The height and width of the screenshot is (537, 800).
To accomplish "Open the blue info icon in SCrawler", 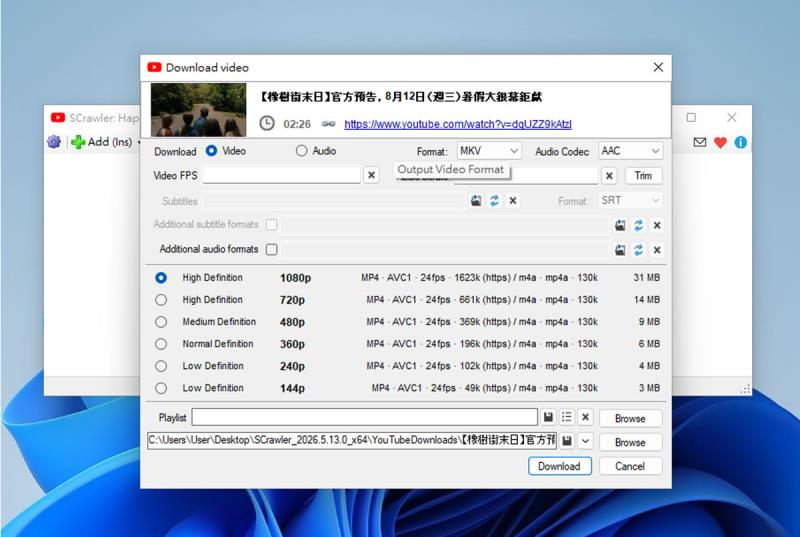I will [x=740, y=142].
